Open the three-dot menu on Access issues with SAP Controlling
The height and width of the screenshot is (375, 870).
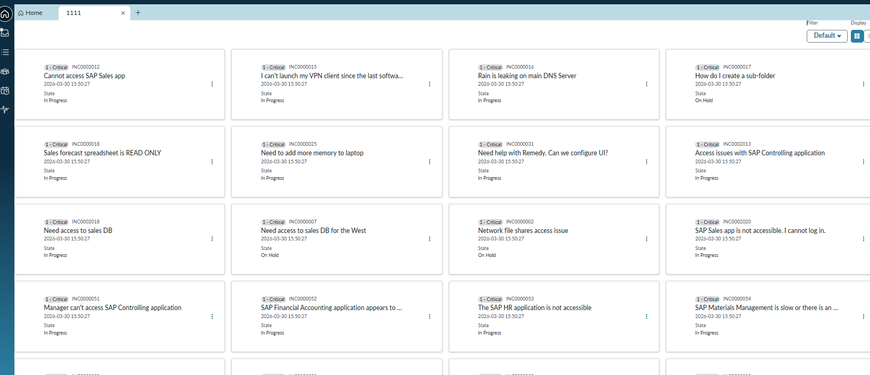[x=863, y=161]
